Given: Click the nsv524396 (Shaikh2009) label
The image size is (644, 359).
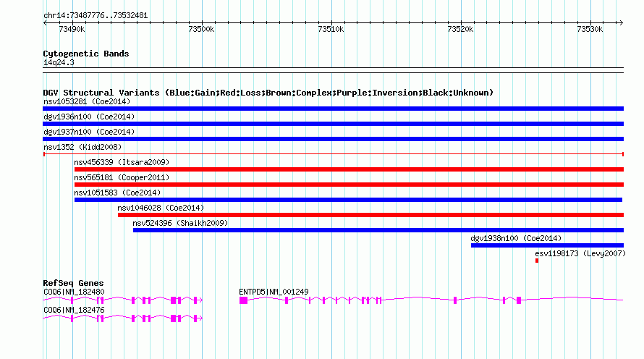Looking at the screenshot, I should click(x=180, y=223).
